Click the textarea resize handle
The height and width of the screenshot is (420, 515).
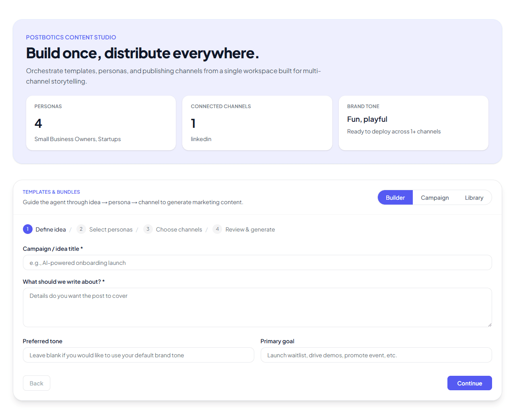coord(489,325)
